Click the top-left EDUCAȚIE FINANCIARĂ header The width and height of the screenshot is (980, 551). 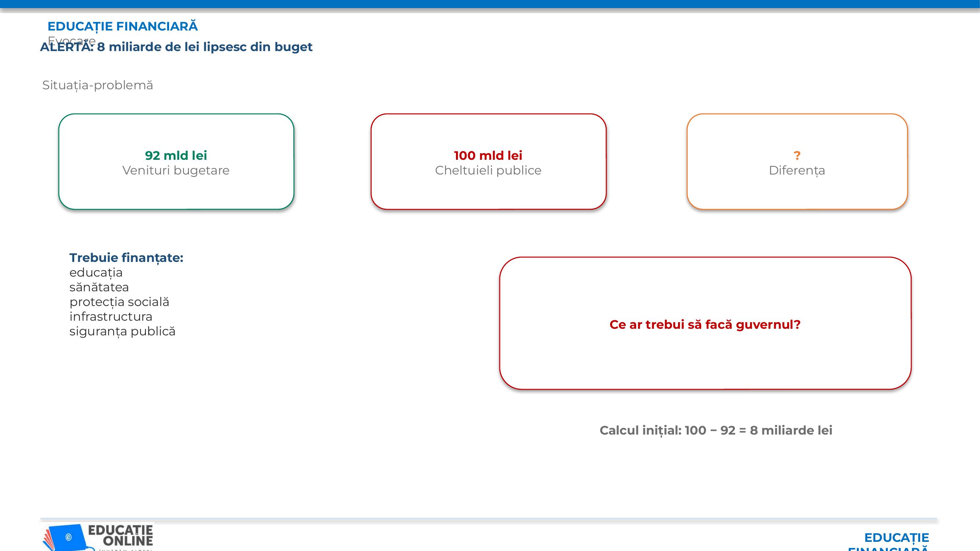pyautogui.click(x=123, y=26)
